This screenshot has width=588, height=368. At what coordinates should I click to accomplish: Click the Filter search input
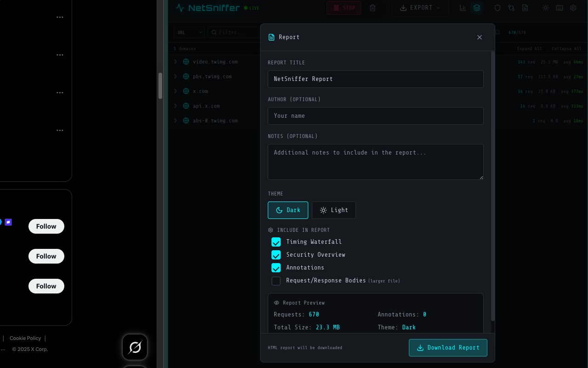point(234,32)
